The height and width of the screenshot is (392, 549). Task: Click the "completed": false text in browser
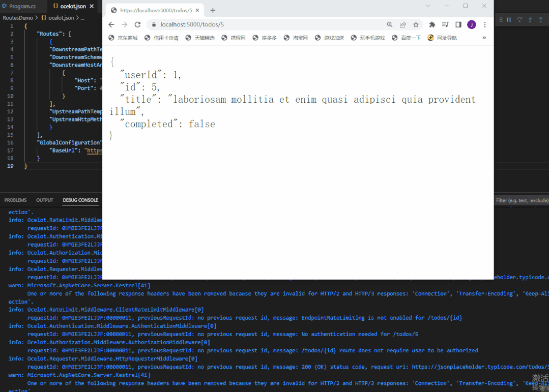click(x=167, y=124)
